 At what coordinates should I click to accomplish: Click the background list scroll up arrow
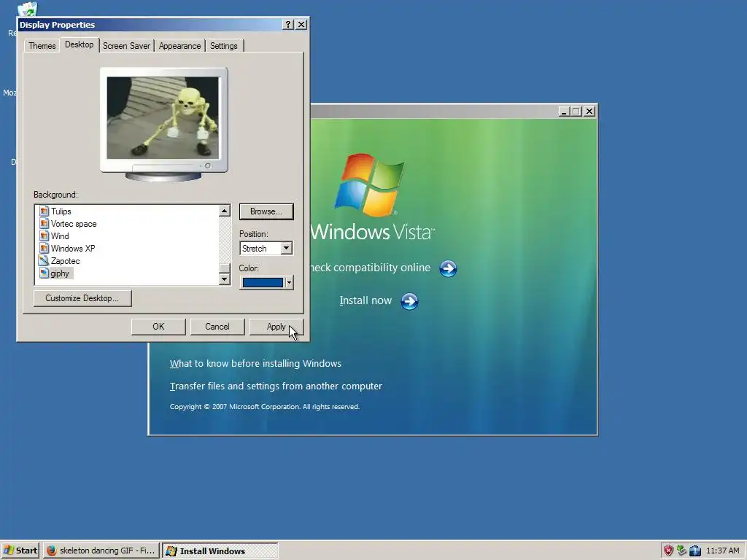[x=225, y=211]
